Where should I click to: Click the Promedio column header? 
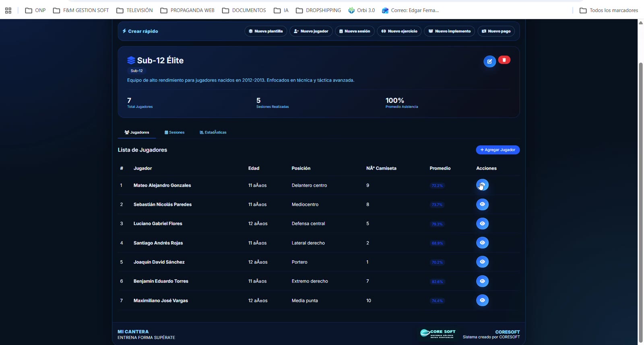[440, 168]
